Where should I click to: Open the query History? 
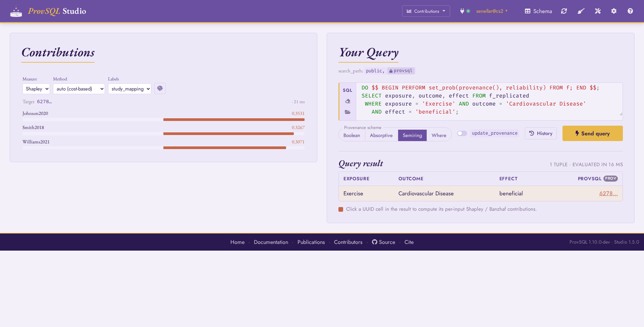click(541, 133)
